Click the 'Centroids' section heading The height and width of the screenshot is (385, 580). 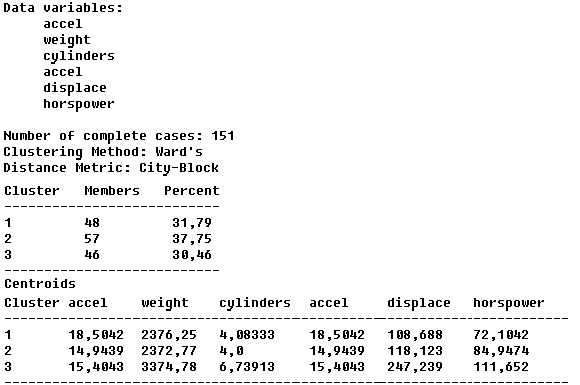[40, 284]
